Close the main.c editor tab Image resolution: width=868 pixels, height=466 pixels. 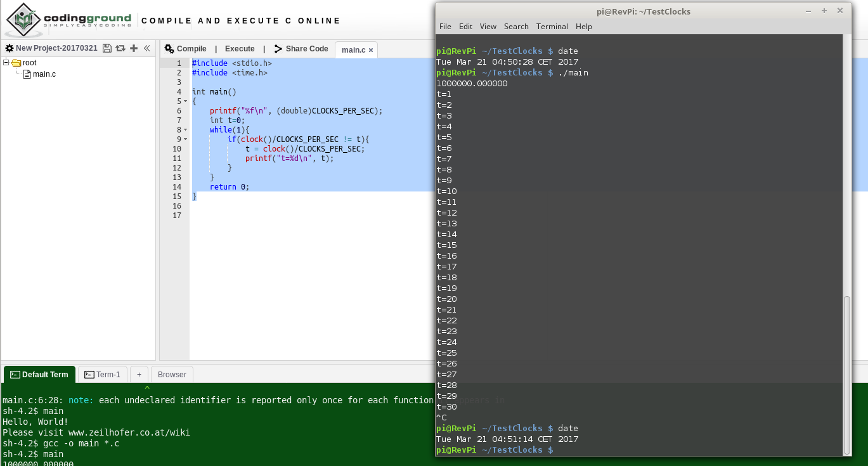pyautogui.click(x=371, y=50)
